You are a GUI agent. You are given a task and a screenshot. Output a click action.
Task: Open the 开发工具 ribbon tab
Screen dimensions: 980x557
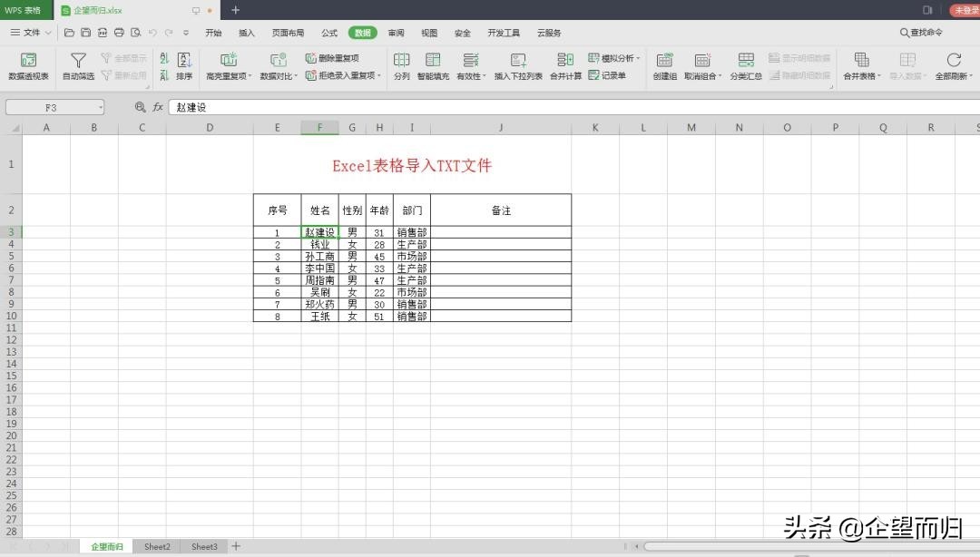(x=503, y=33)
